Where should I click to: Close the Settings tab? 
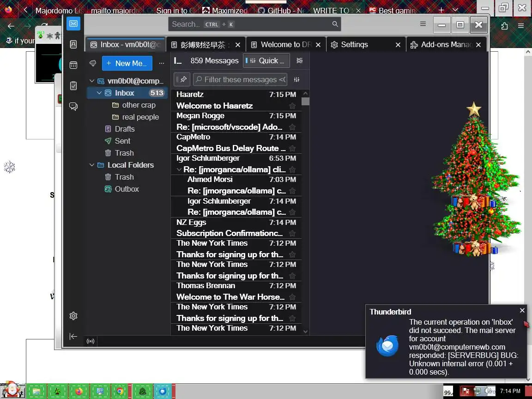click(x=398, y=45)
